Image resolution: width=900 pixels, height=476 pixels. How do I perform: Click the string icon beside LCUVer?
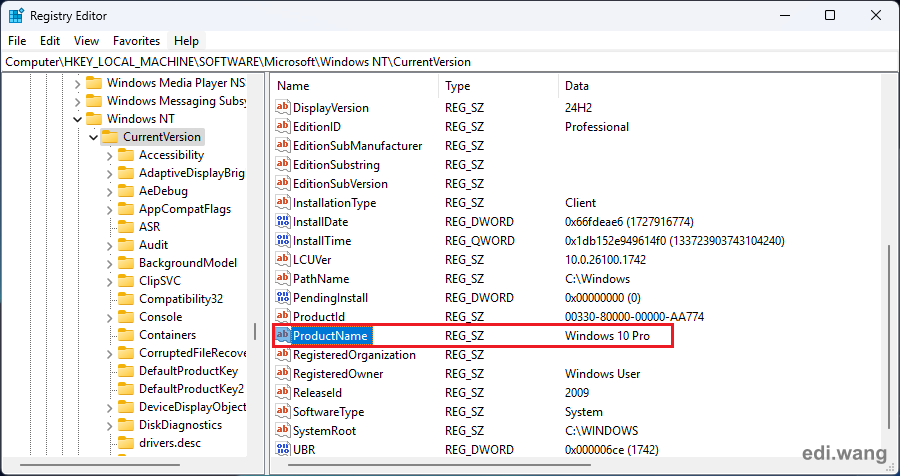point(282,259)
